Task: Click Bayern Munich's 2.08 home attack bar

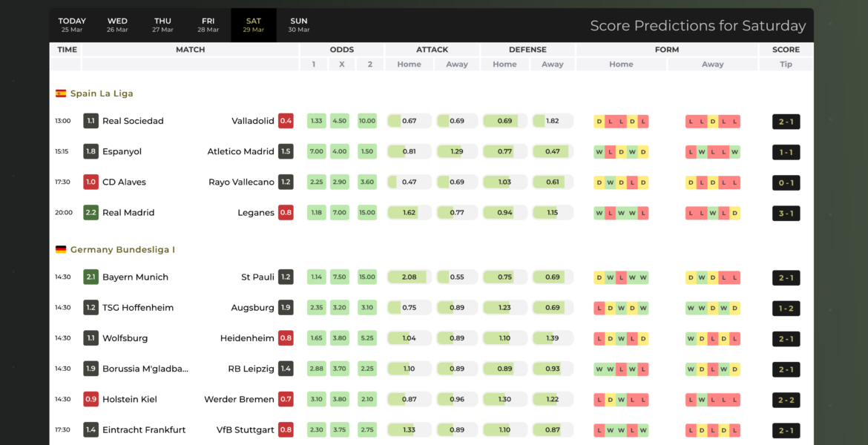Action: [409, 277]
